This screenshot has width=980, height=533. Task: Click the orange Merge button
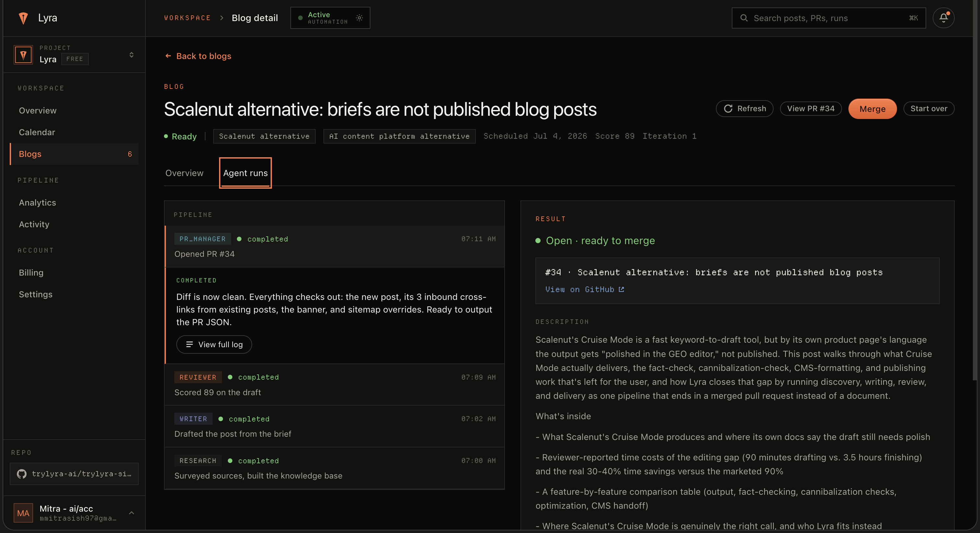click(x=872, y=109)
